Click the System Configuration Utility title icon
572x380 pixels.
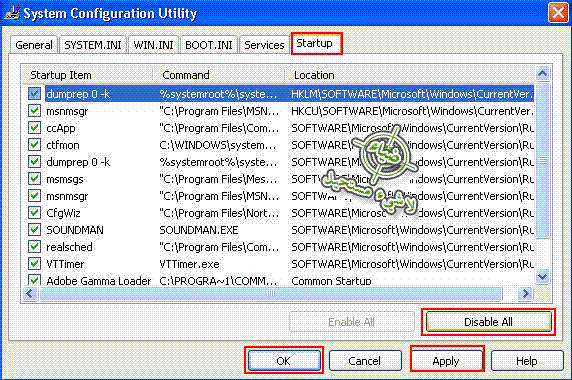(x=12, y=12)
